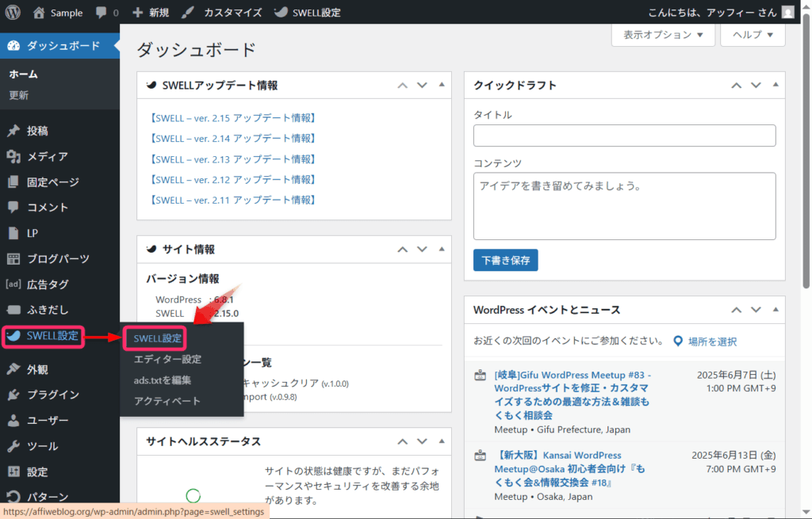812x519 pixels.
Task: Move the クイックドラフト panel down
Action: (x=756, y=86)
